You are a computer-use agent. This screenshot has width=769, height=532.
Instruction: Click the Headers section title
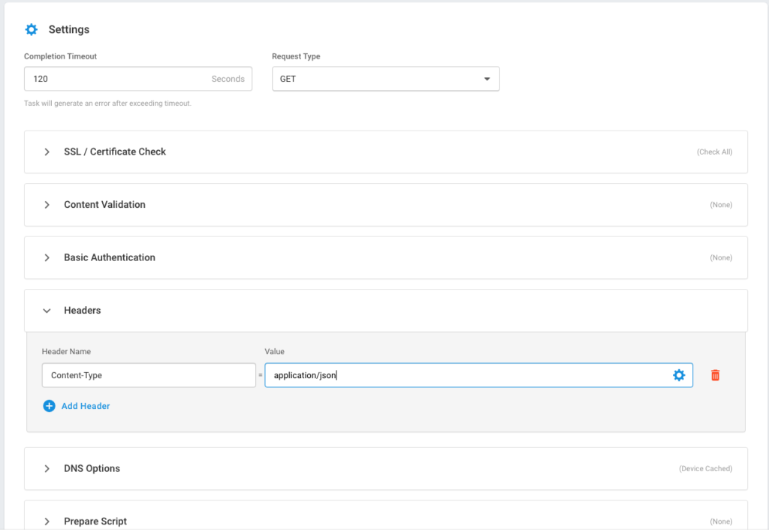(x=83, y=311)
